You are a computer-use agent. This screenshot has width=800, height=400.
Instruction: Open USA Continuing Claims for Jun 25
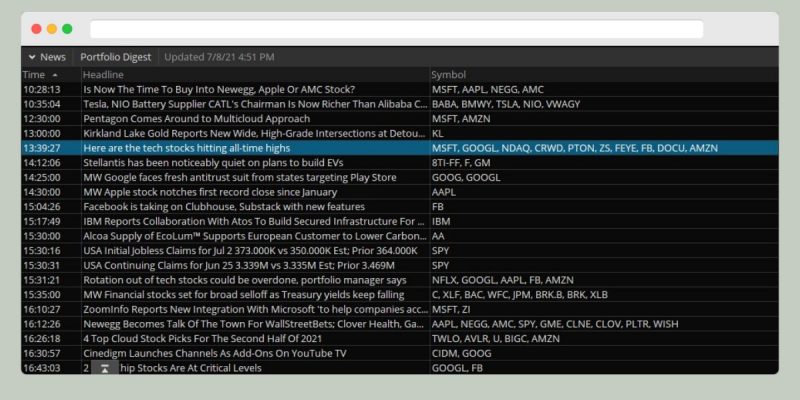point(239,265)
